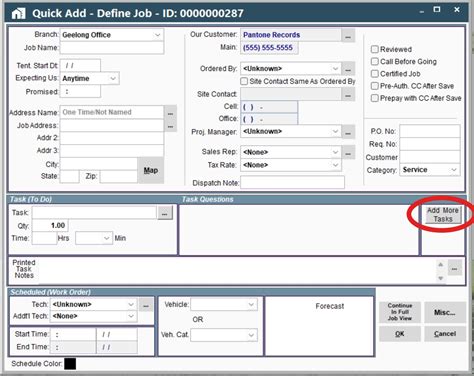The width and height of the screenshot is (474, 376).
Task: Open the Ordered By lookup ellipsis button
Action: [348, 69]
